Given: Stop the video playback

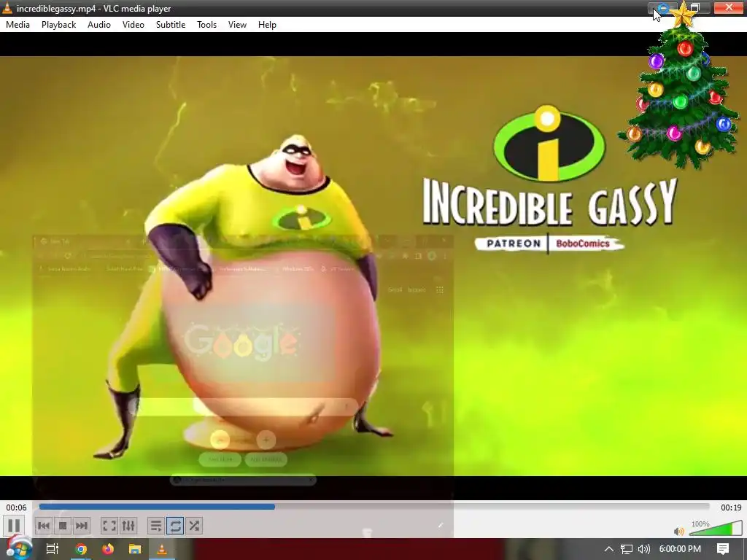Looking at the screenshot, I should pos(63,526).
